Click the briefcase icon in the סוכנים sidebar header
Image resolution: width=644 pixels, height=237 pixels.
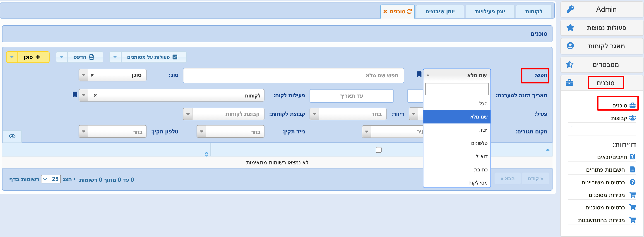point(570,83)
